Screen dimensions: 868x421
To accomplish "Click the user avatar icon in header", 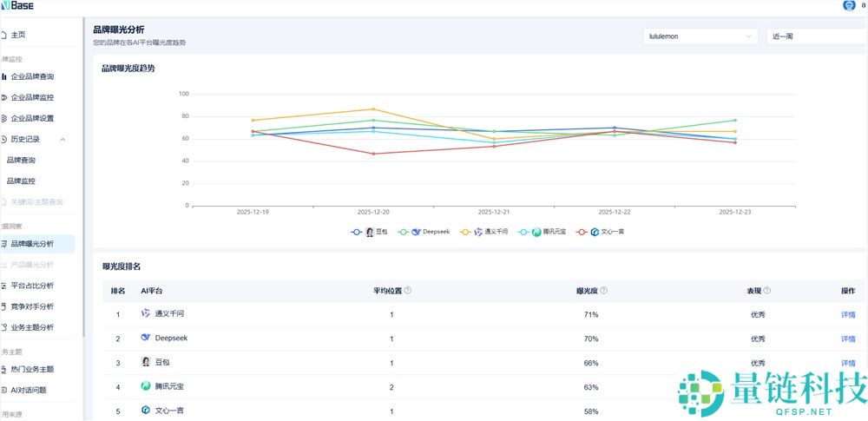I will coord(849,5).
